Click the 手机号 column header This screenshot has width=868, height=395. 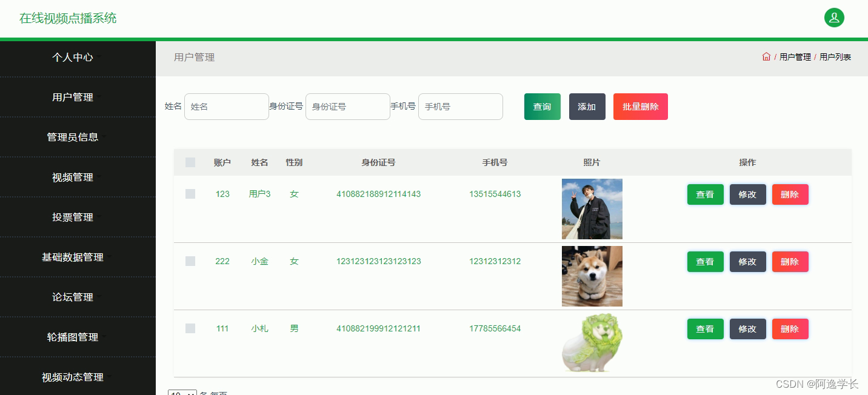[495, 162]
